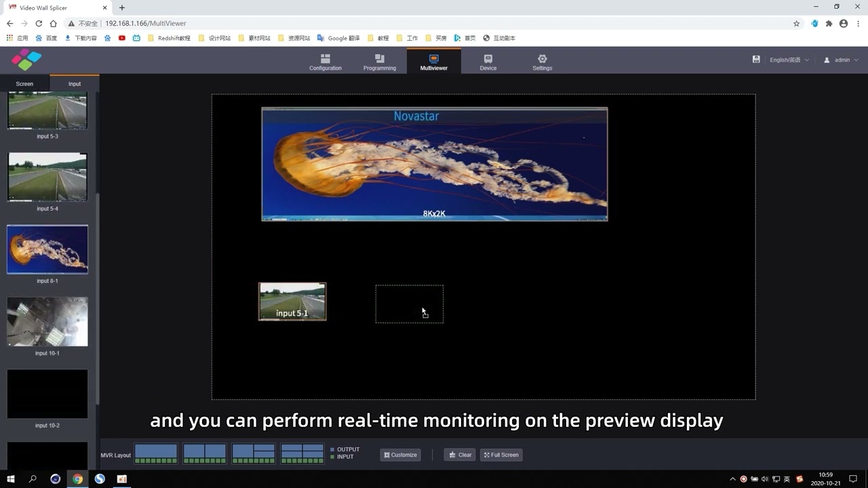This screenshot has height=488, width=868.
Task: Choose the three-window MVR layout
Action: click(x=254, y=454)
